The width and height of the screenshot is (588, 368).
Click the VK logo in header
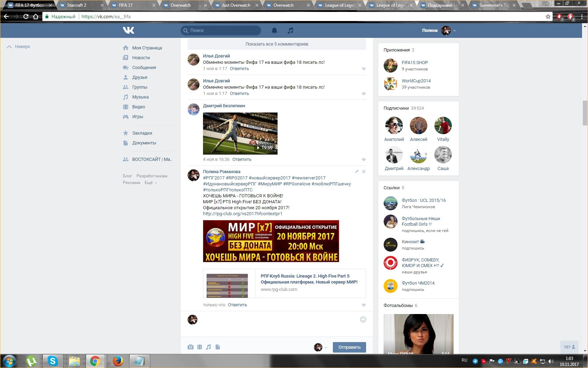[128, 30]
